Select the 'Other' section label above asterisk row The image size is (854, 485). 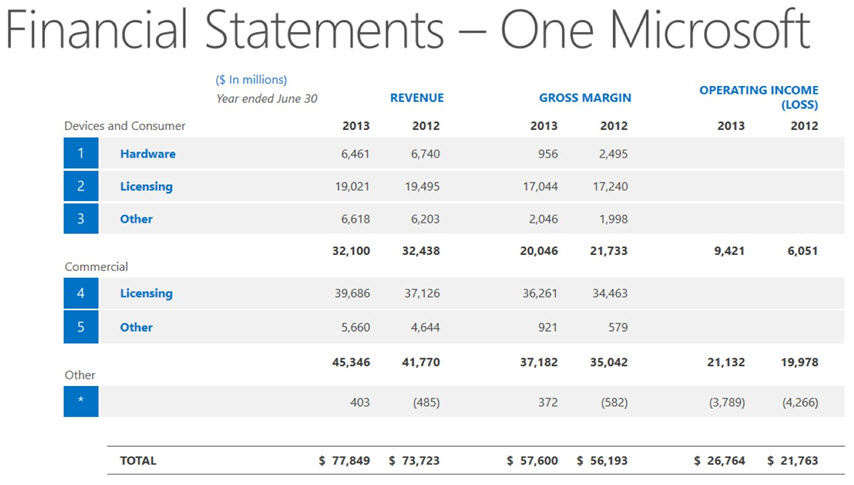coord(80,375)
